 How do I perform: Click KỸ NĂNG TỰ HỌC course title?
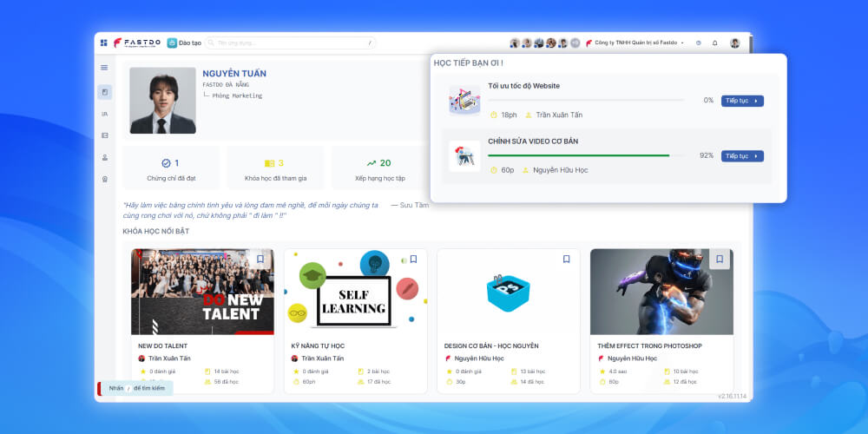click(318, 346)
